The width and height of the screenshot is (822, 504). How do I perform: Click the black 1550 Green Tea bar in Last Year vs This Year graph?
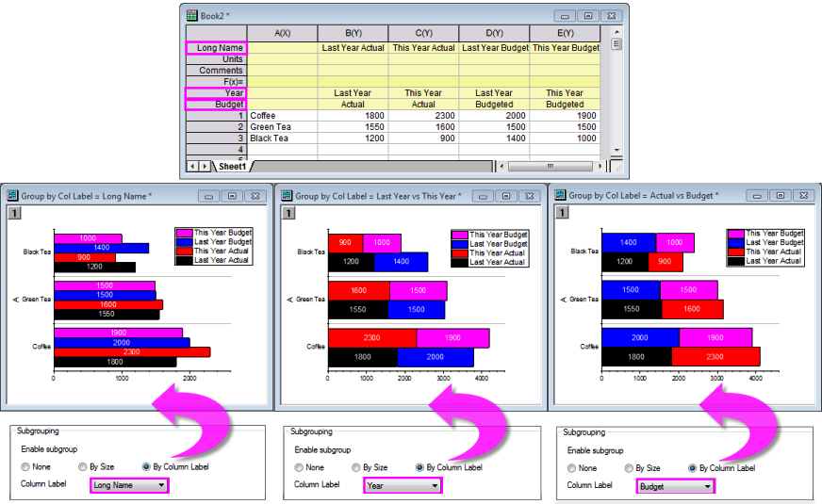pyautogui.click(x=358, y=310)
